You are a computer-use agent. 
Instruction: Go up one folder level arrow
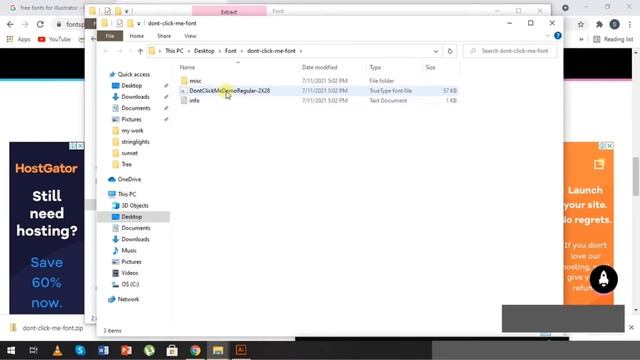[140, 51]
